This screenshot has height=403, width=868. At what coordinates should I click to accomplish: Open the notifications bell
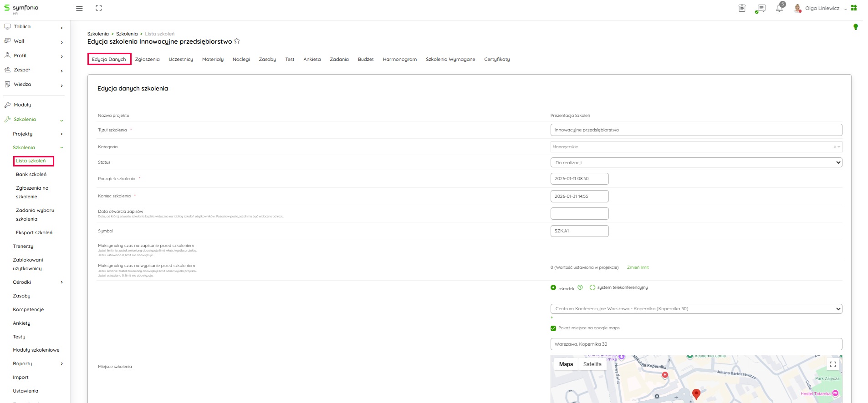[779, 8]
